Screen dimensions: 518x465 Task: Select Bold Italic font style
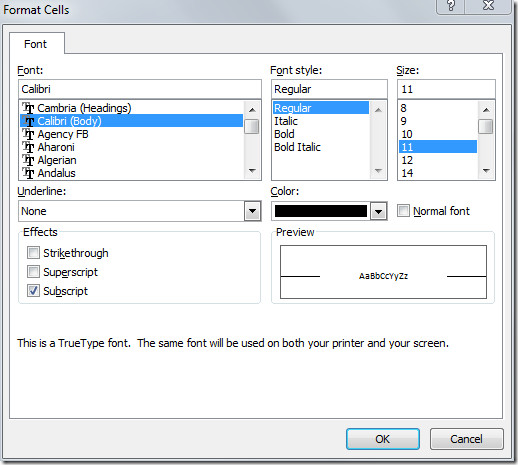pyautogui.click(x=297, y=147)
